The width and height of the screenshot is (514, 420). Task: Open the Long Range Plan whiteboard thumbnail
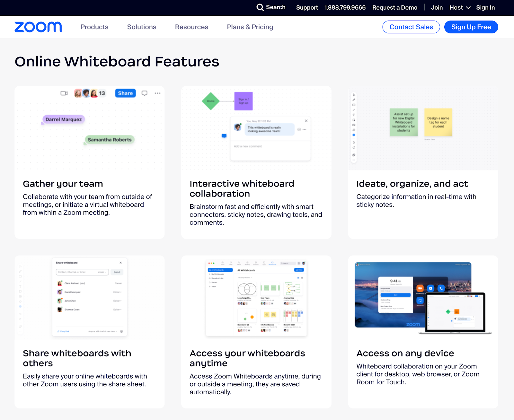(247, 289)
